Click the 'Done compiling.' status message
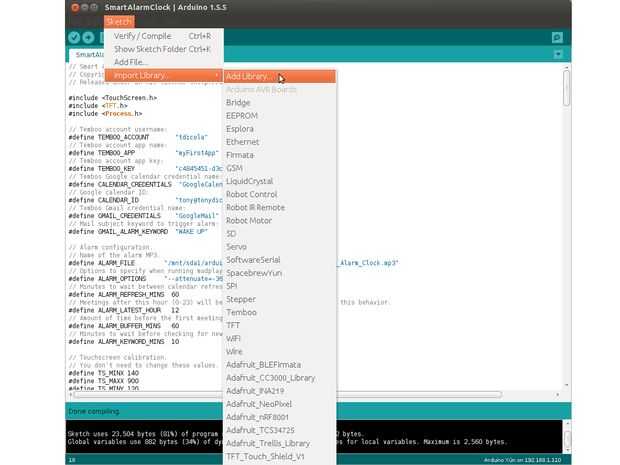The height and width of the screenshot is (465, 620). tap(94, 411)
